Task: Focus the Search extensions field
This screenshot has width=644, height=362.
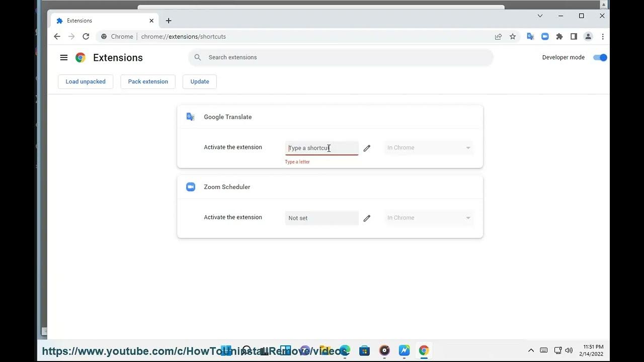Action: 341,57
